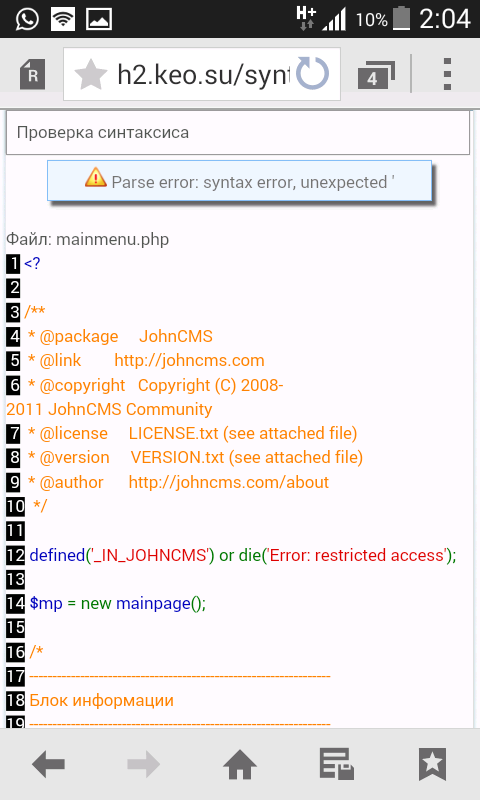Tap the Parse error warning message
Screen dimensions: 480x800
pos(240,181)
